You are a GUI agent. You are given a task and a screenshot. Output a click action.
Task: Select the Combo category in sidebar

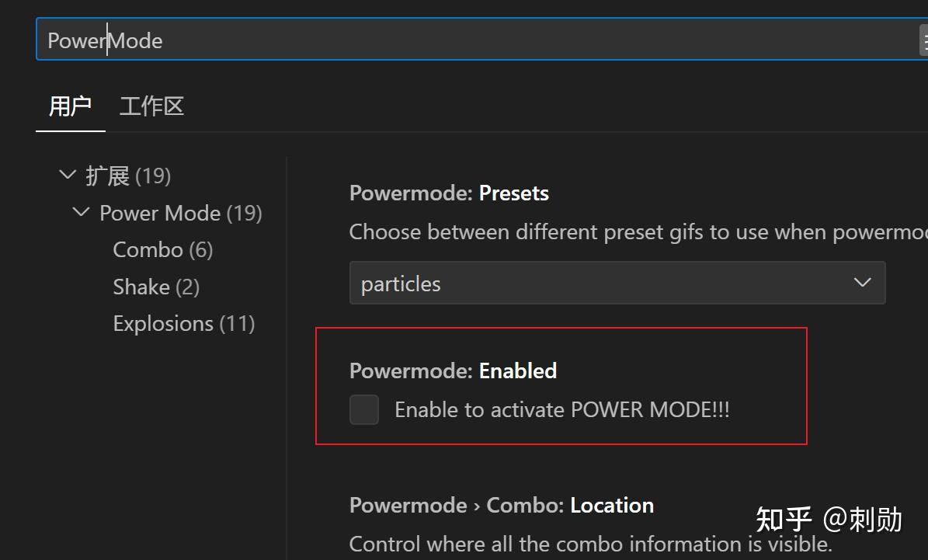162,249
